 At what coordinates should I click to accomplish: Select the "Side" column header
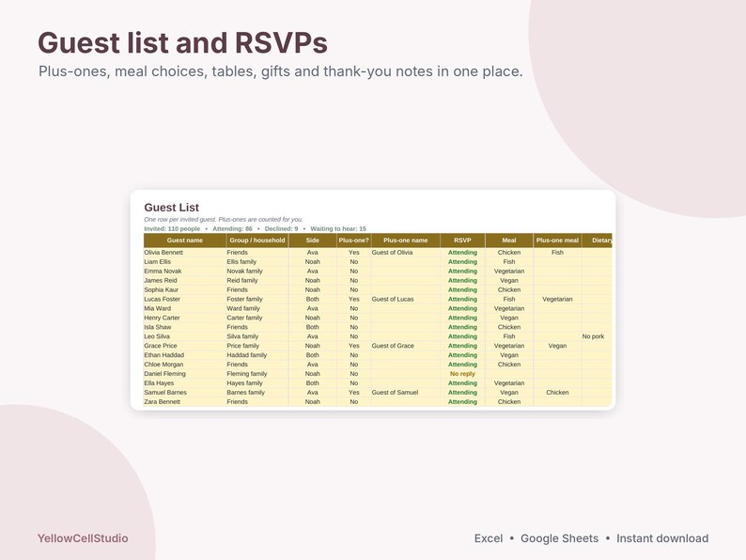pyautogui.click(x=313, y=241)
